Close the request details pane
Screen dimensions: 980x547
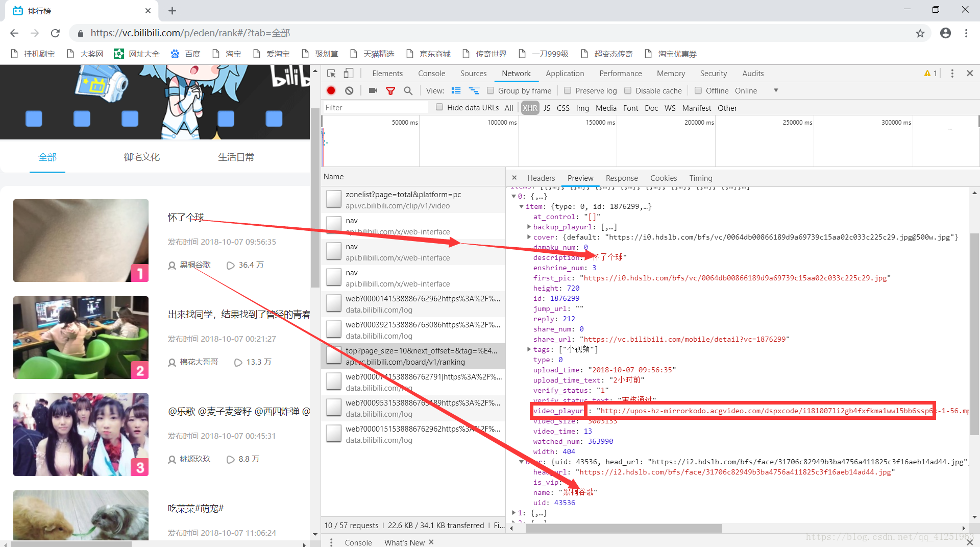[x=514, y=178]
